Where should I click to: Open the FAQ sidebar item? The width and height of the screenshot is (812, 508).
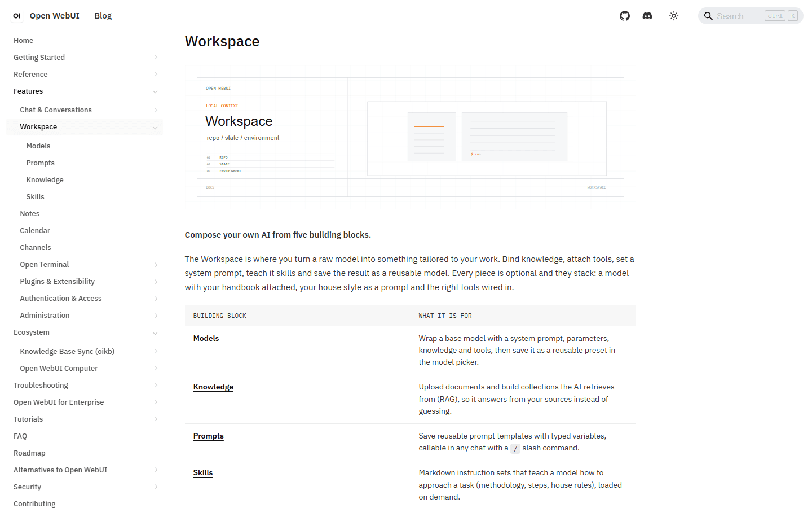[x=20, y=436]
